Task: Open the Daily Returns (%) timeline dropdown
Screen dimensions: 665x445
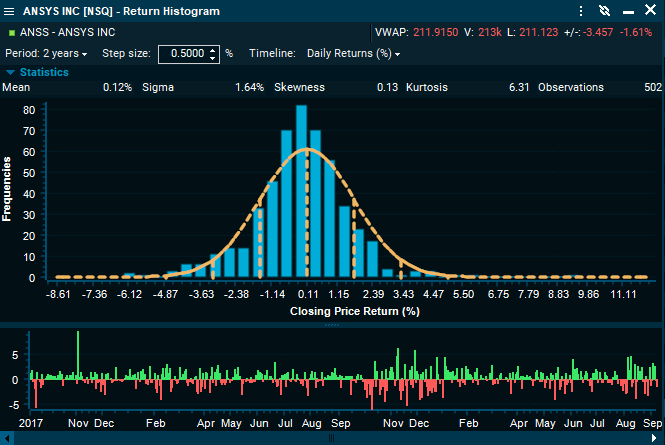Action: [353, 53]
